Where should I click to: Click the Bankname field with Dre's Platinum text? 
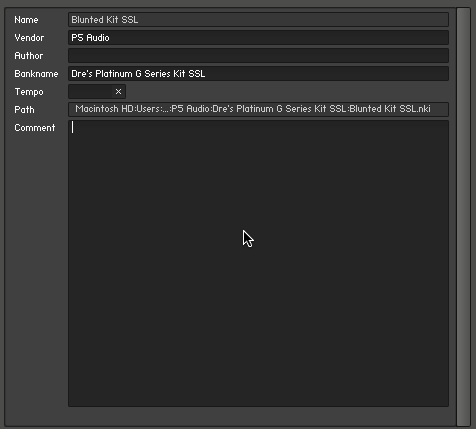(x=258, y=74)
